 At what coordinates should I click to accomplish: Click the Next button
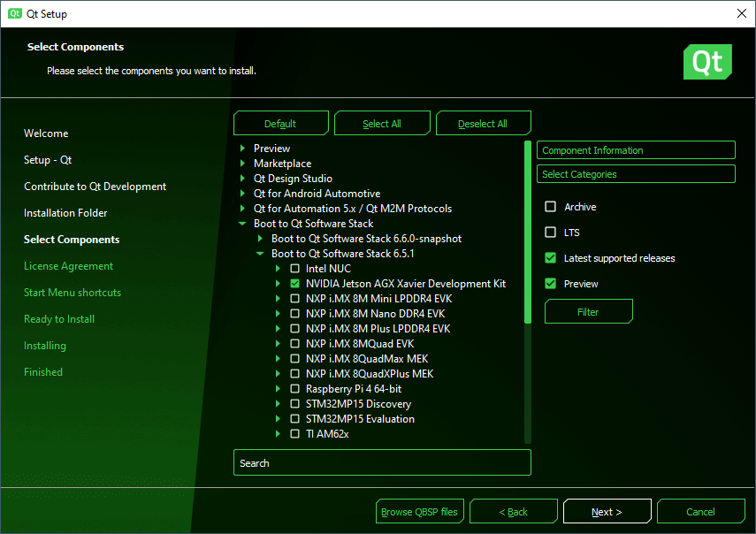click(607, 512)
